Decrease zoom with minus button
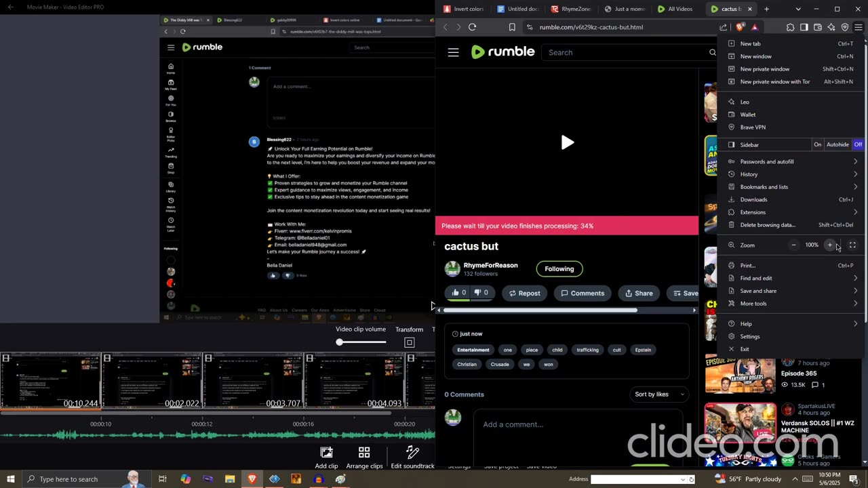The height and width of the screenshot is (488, 868). 793,245
